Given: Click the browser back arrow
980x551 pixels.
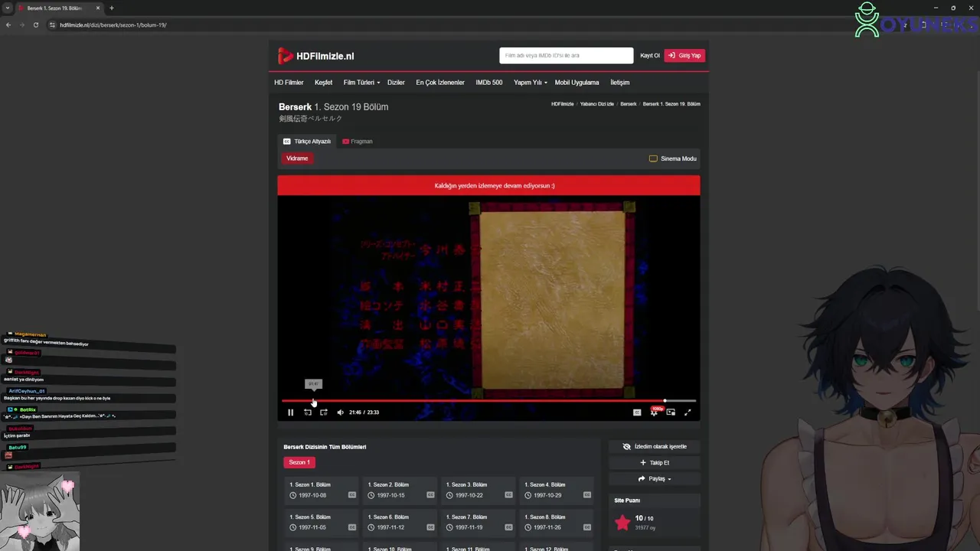Looking at the screenshot, I should click(8, 24).
